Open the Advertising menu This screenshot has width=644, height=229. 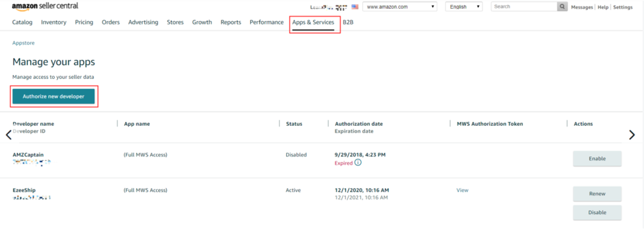143,22
